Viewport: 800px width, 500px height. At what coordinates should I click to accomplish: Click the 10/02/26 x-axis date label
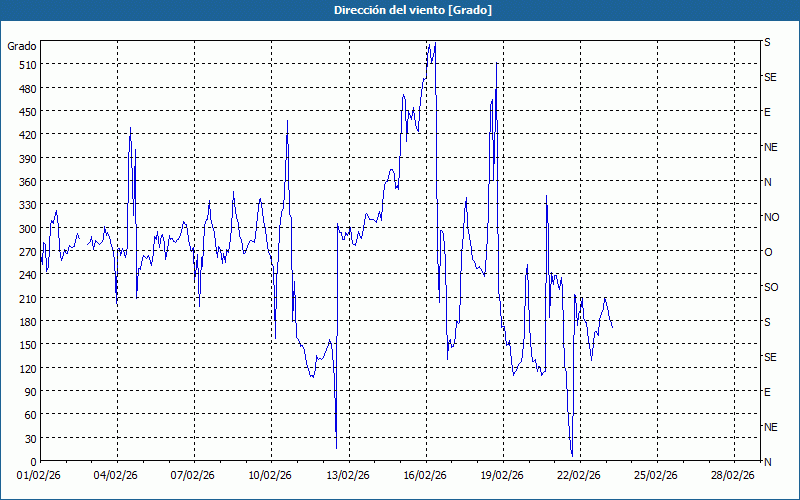[270, 476]
